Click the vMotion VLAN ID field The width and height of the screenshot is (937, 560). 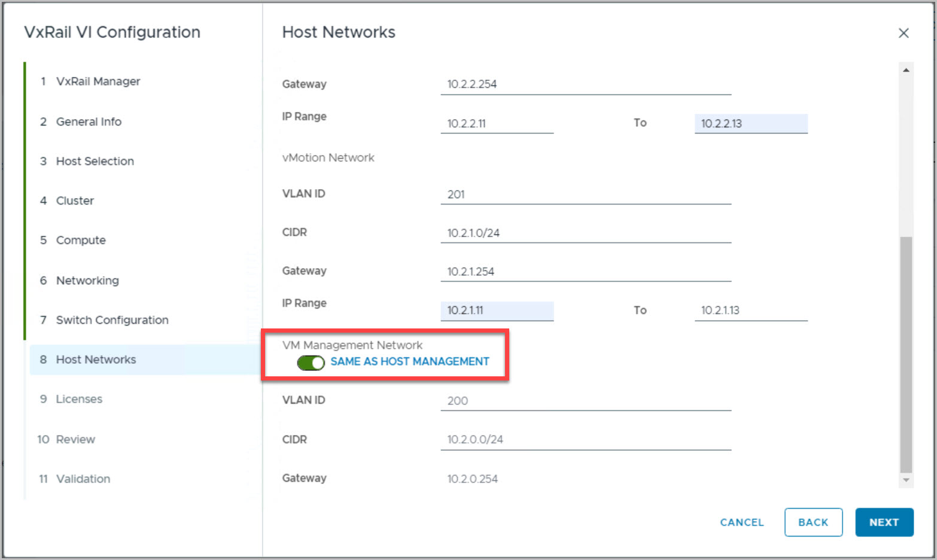585,194
